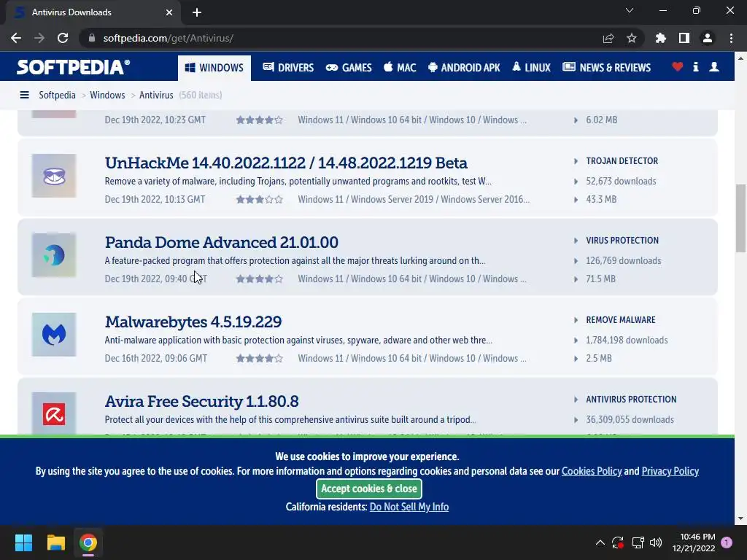Click the page vertical scrollbar thumb
The image size is (747, 560).
[741, 218]
